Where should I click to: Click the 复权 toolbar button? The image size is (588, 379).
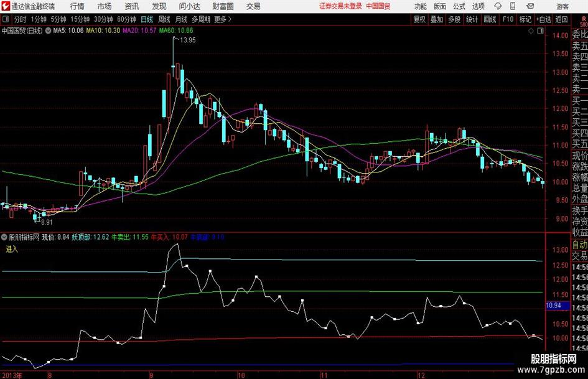[x=419, y=19]
